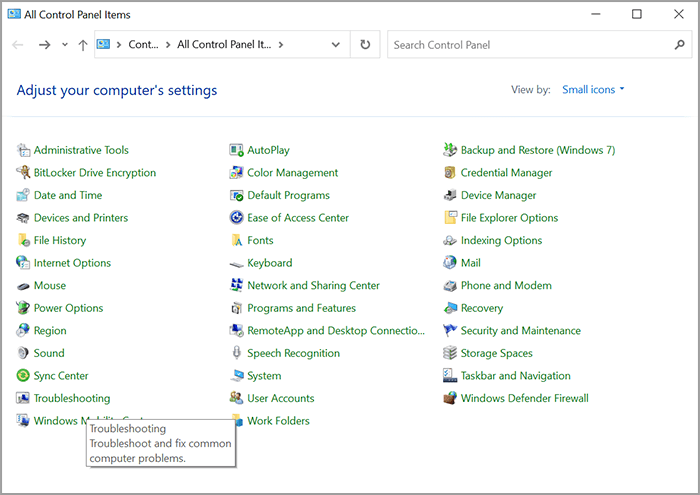Image resolution: width=700 pixels, height=495 pixels.
Task: Click the BitLocker Drive Encryption icon
Action: 23,173
